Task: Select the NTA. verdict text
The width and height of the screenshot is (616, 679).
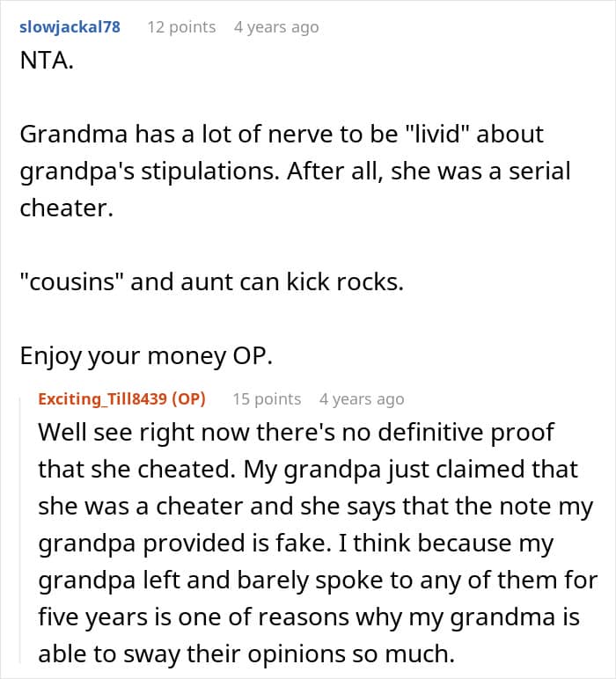Action: (47, 60)
